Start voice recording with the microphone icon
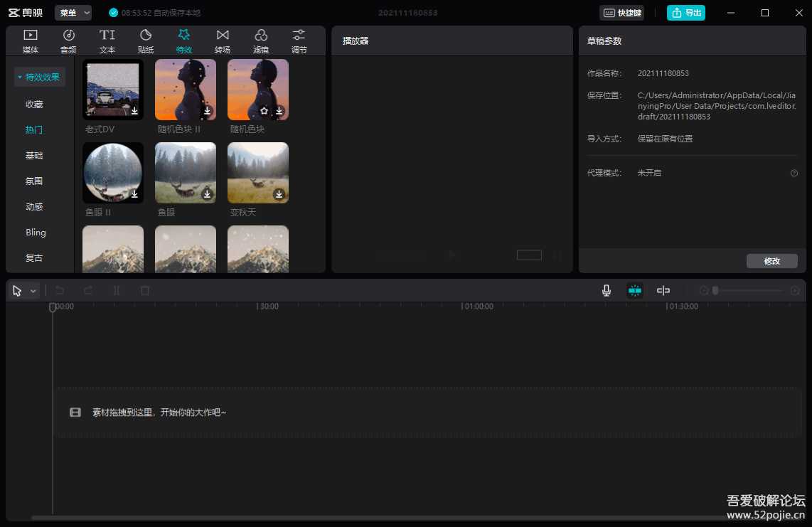This screenshot has height=527, width=812. click(606, 290)
